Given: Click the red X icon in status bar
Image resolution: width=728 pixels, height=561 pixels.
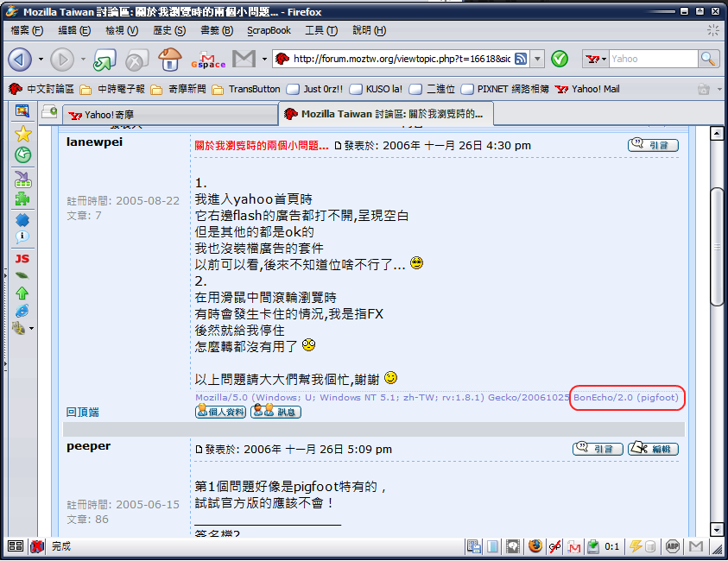Looking at the screenshot, I should pyautogui.click(x=36, y=546).
